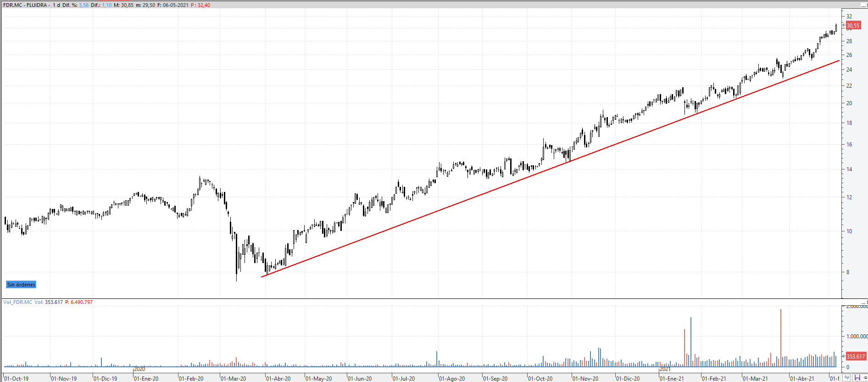868x382 pixels.
Task: Click the purple floppy-disk save icon
Action: 857,378
